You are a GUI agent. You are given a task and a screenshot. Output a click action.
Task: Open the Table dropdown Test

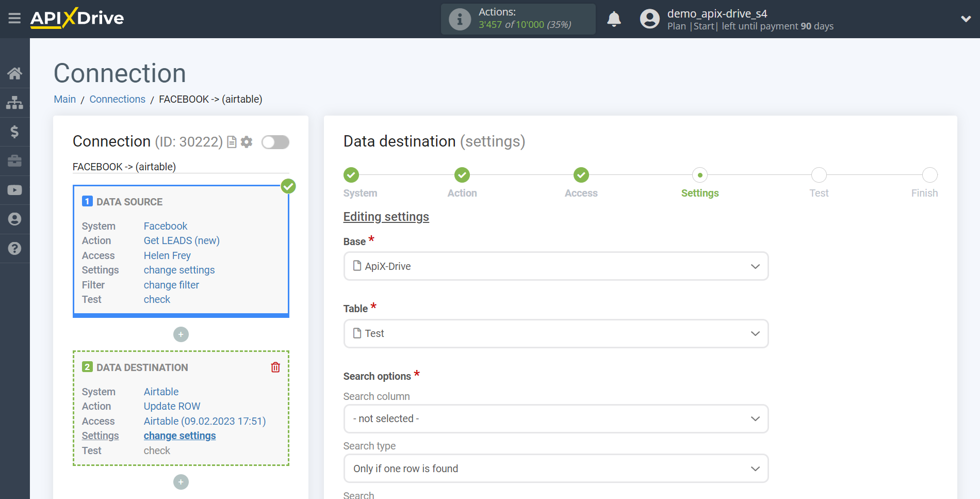pyautogui.click(x=556, y=333)
